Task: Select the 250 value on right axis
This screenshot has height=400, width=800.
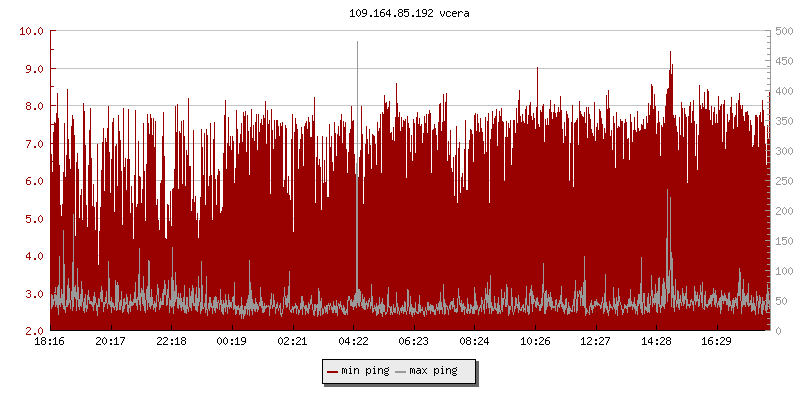Action: [781, 181]
